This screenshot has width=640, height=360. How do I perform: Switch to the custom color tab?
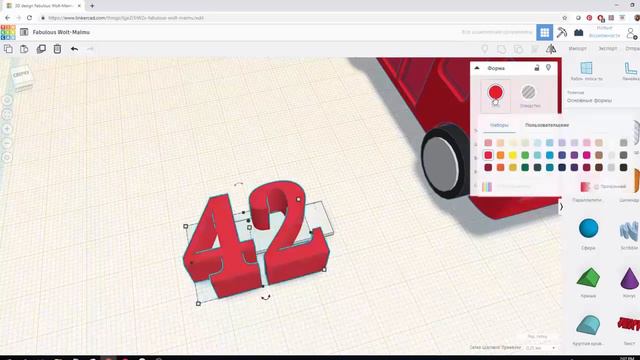[x=547, y=125]
